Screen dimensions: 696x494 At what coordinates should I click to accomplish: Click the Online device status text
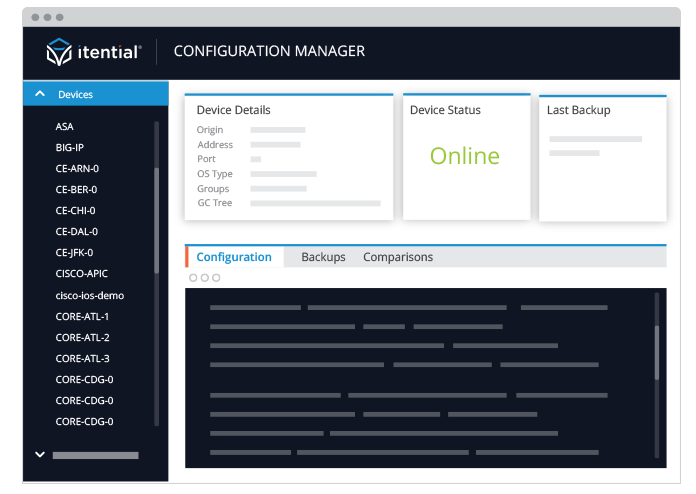465,156
